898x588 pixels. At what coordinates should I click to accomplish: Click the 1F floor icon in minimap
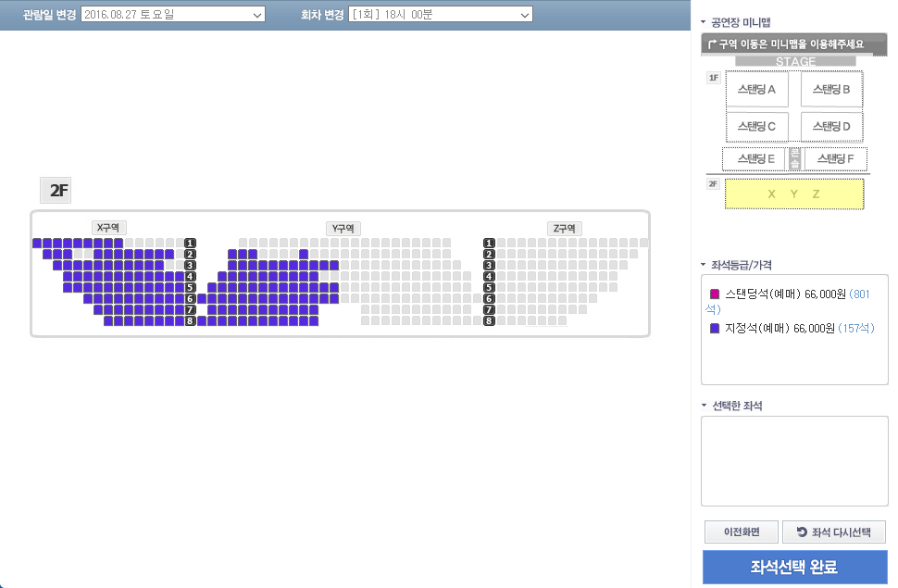(x=713, y=79)
